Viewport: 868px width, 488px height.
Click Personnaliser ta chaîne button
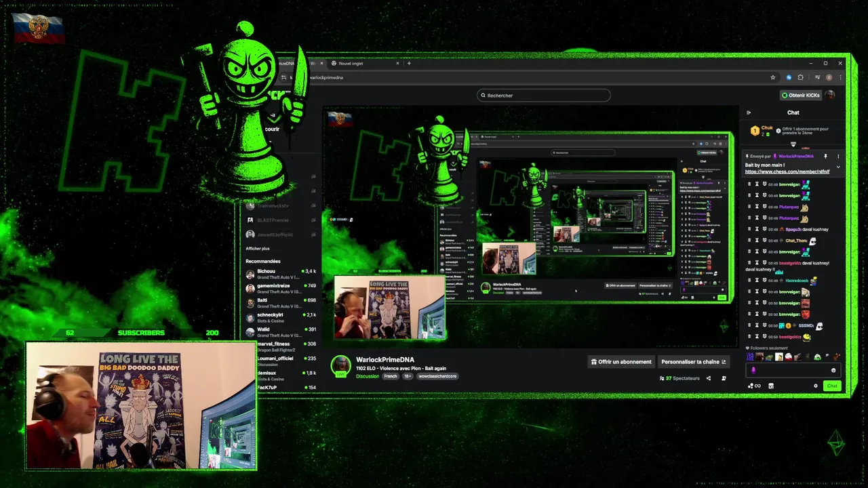pos(694,362)
